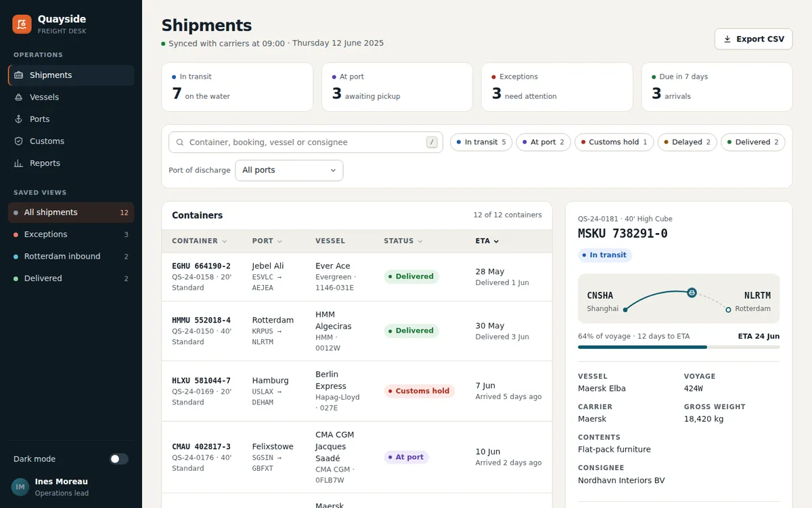812x508 pixels.
Task: Open Ines Moreau user profile
Action: click(x=71, y=487)
